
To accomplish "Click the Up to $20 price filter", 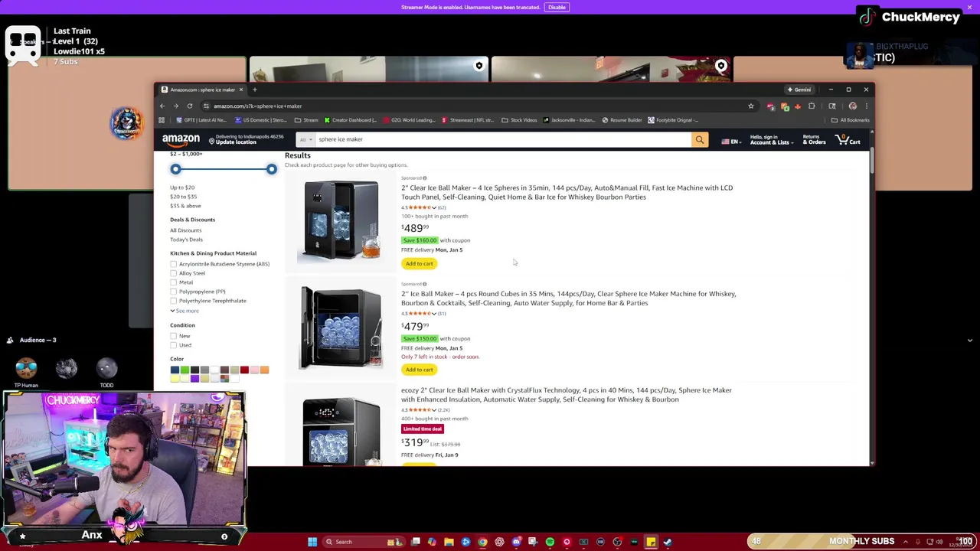I will pos(182,187).
